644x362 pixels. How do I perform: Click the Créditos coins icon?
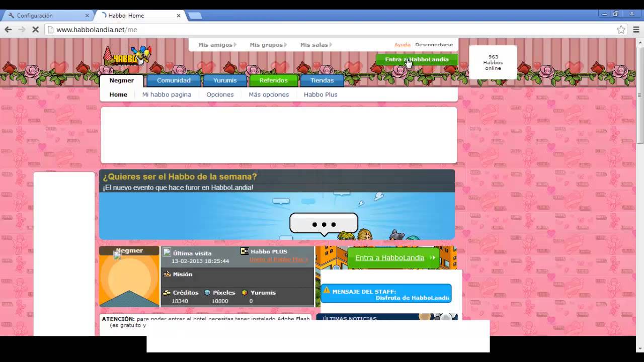pos(167,292)
